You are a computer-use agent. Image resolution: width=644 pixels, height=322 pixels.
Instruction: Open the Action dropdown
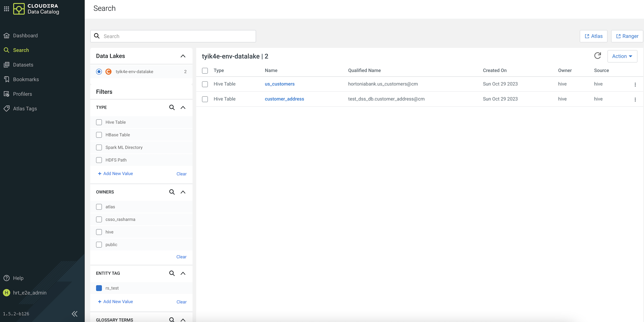click(622, 56)
